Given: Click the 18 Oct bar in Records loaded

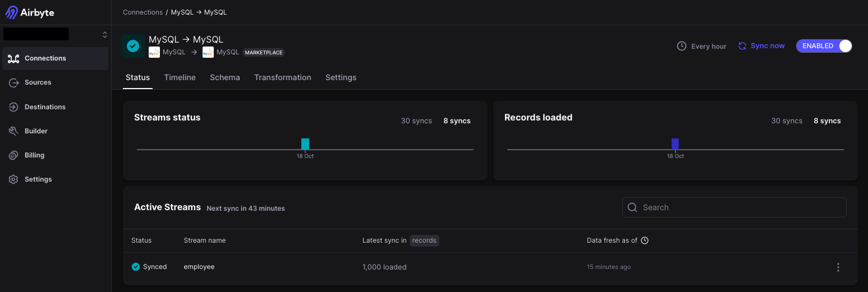Looking at the screenshot, I should tap(675, 144).
